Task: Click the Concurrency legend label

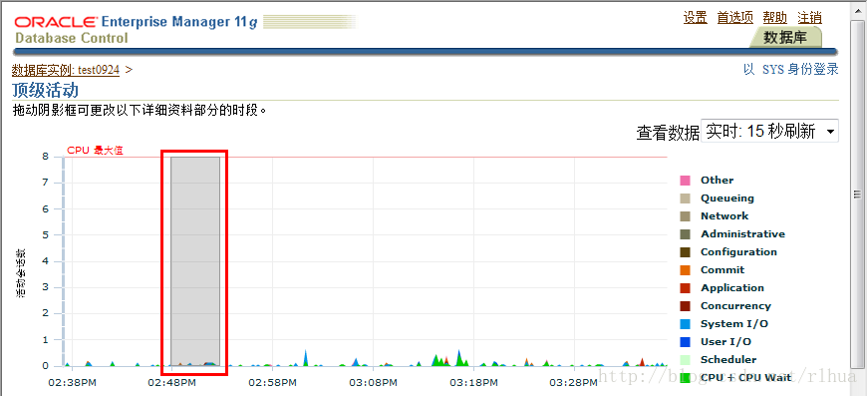Action: (x=735, y=306)
